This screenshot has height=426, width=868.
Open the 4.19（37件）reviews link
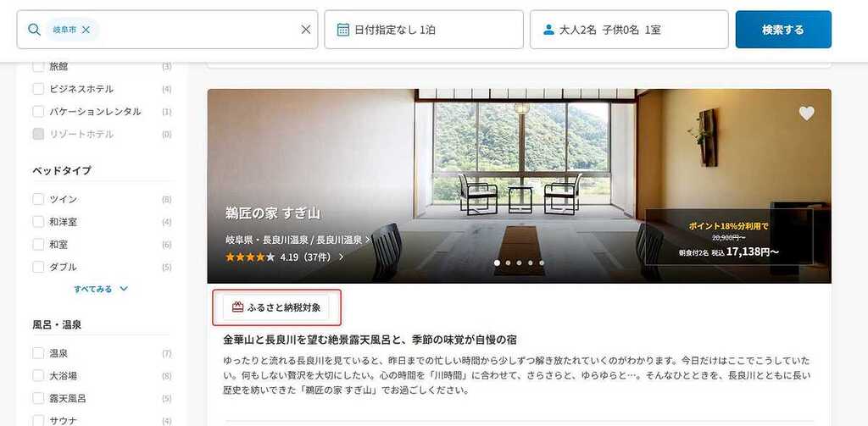pos(312,257)
